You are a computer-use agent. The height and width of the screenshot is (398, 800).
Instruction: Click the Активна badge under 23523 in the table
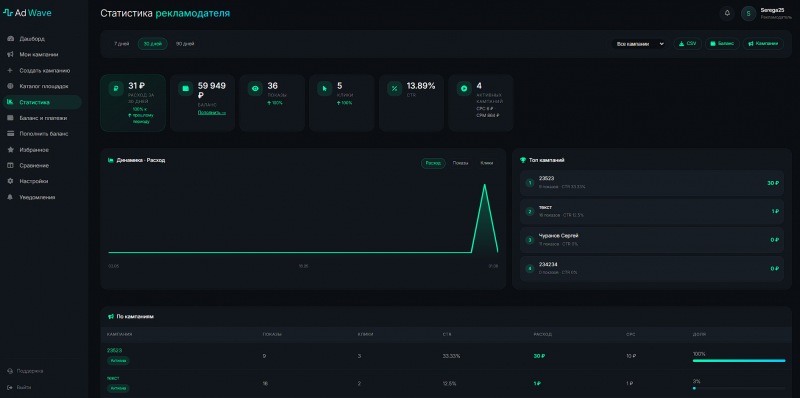point(118,361)
